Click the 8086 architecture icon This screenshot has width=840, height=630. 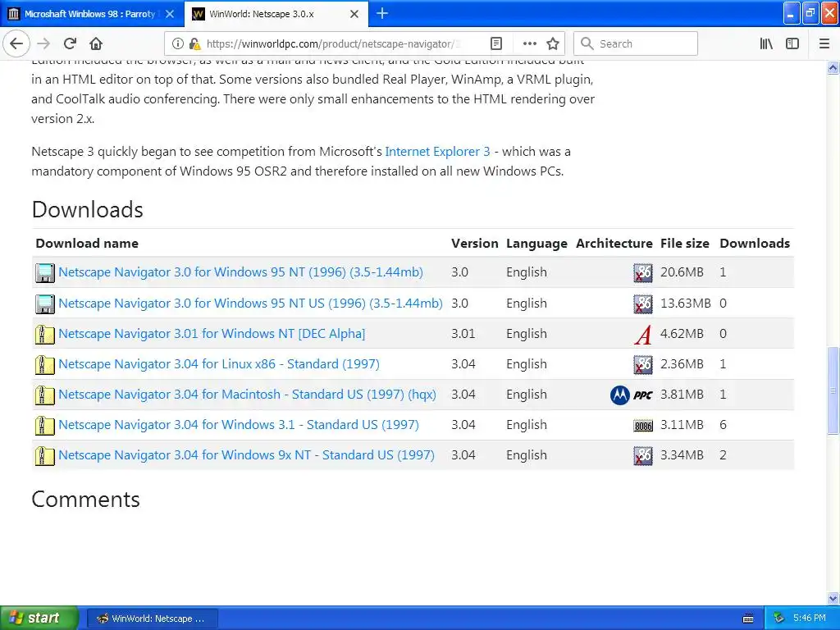(643, 426)
